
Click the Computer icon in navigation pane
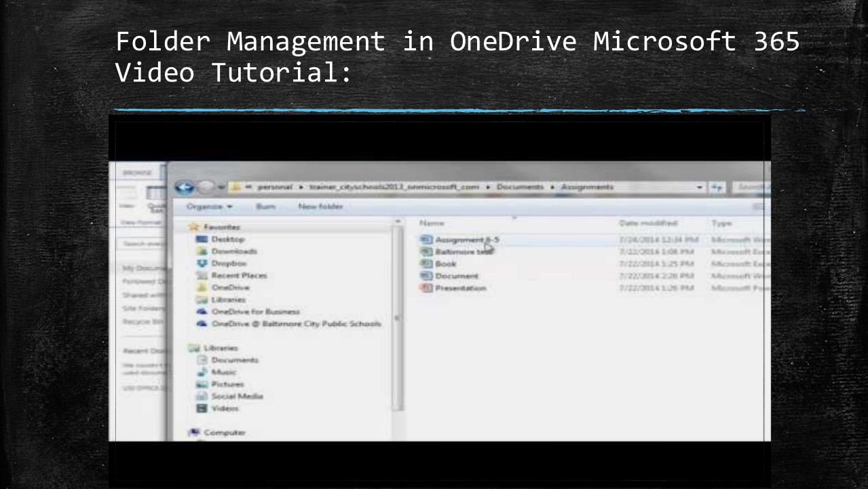[x=193, y=433]
